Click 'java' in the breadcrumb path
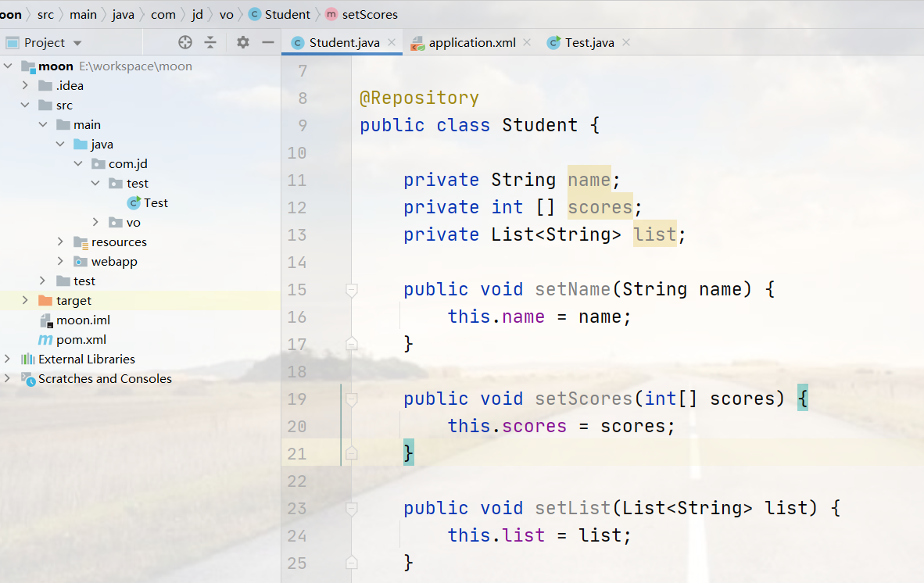This screenshot has height=583, width=924. point(124,14)
